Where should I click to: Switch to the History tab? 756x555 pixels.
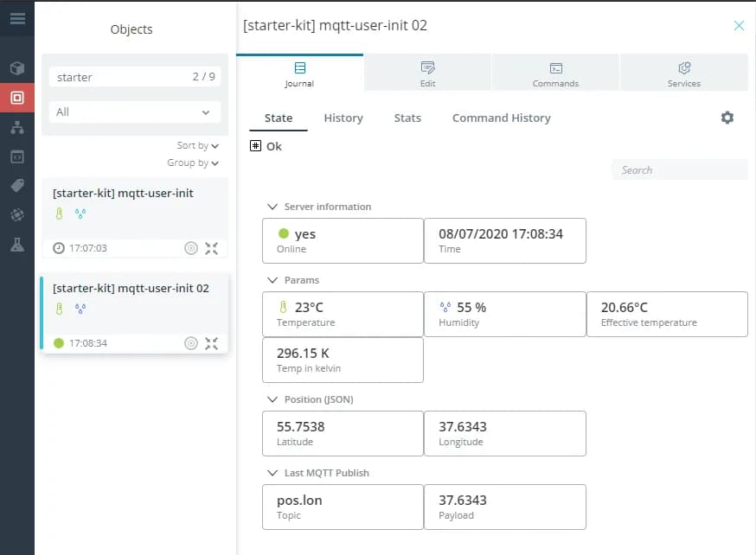(x=343, y=118)
